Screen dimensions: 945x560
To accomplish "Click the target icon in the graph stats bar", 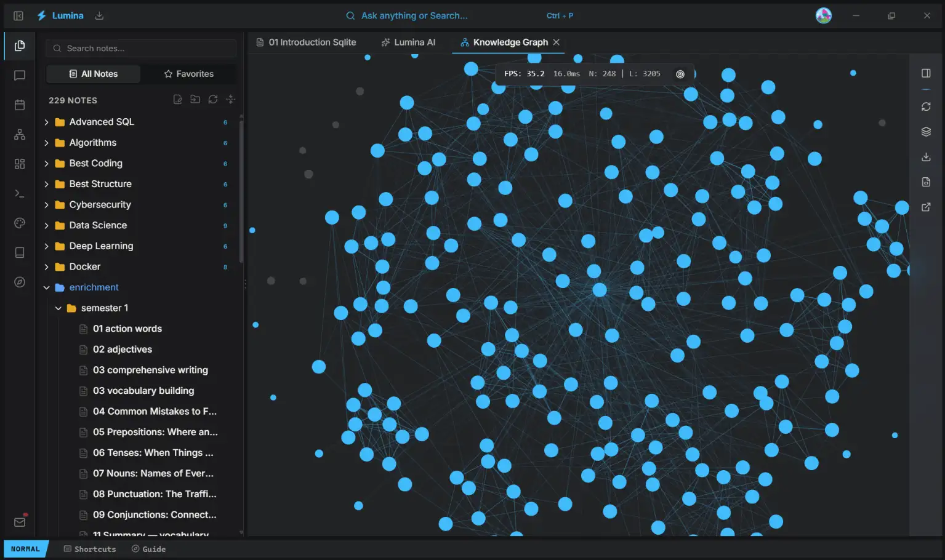I will 680,74.
